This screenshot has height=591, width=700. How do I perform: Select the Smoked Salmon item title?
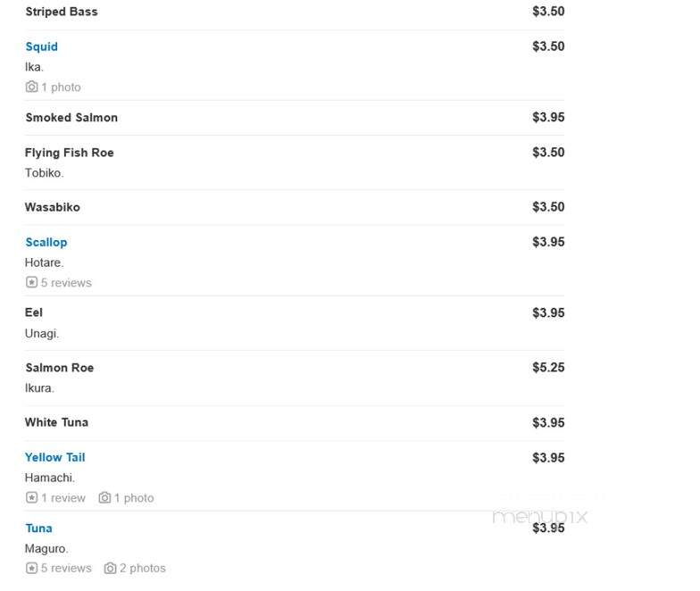71,118
